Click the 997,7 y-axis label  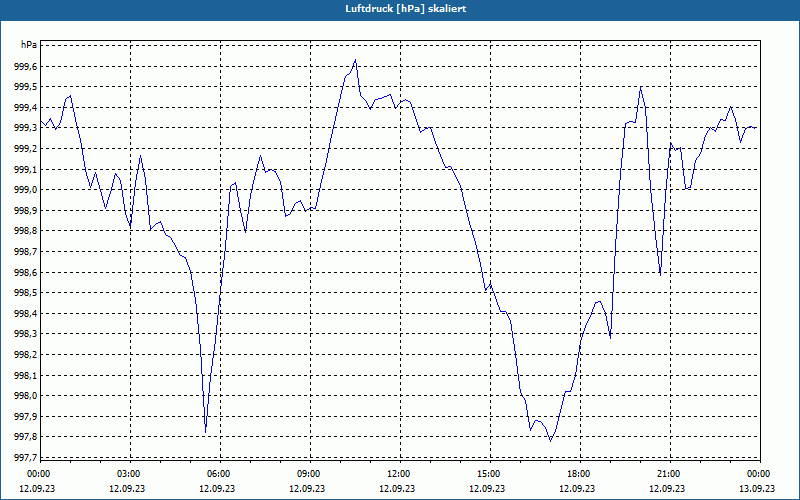coord(26,458)
